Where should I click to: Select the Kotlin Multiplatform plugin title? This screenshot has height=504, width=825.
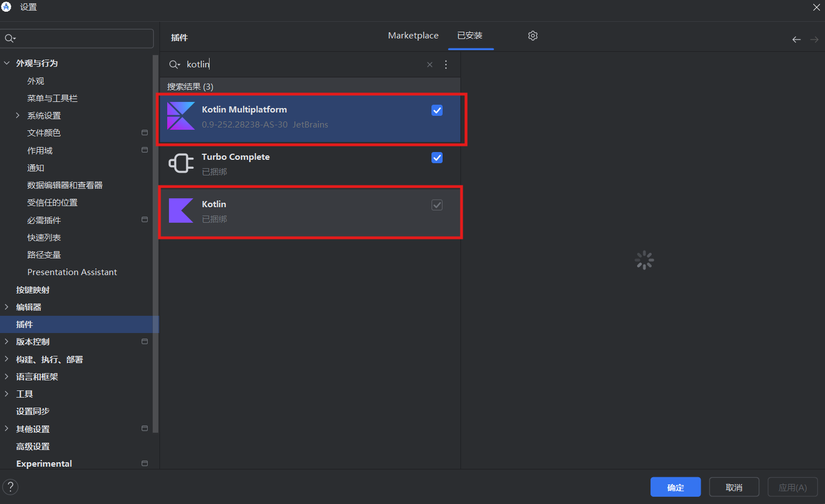point(244,110)
